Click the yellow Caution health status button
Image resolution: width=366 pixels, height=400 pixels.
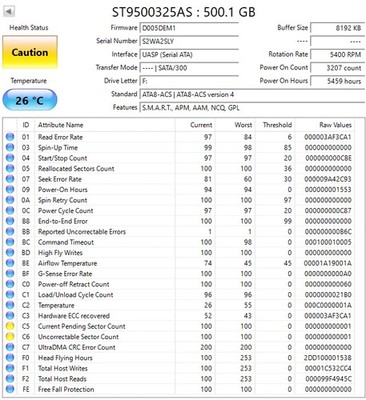[x=30, y=52]
